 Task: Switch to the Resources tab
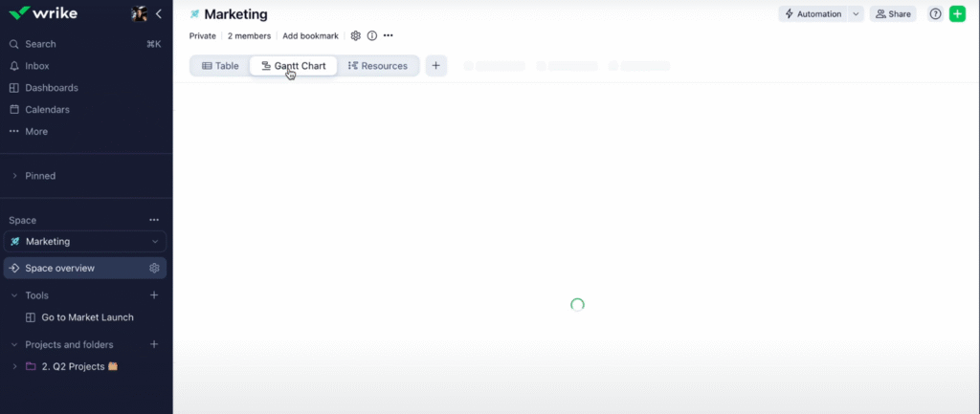click(377, 66)
